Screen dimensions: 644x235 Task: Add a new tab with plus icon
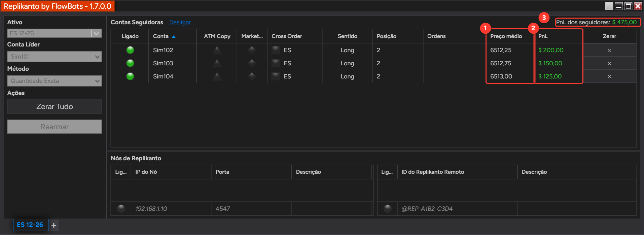[x=54, y=225]
